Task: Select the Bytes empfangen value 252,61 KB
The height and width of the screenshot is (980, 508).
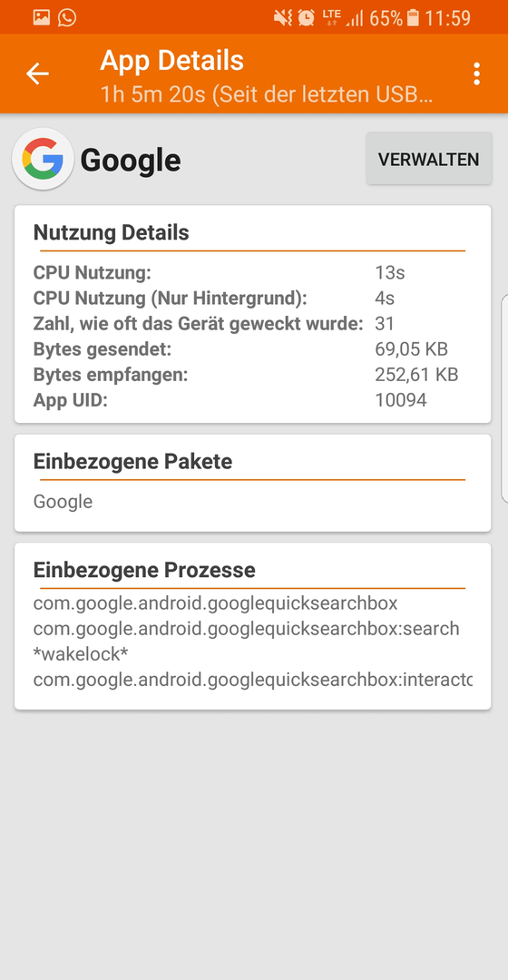Action: click(416, 375)
